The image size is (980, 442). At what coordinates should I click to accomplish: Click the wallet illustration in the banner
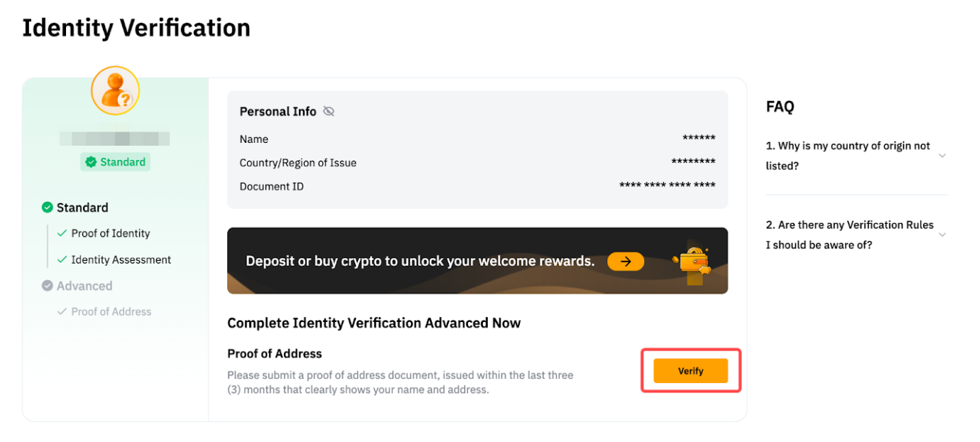point(693,263)
